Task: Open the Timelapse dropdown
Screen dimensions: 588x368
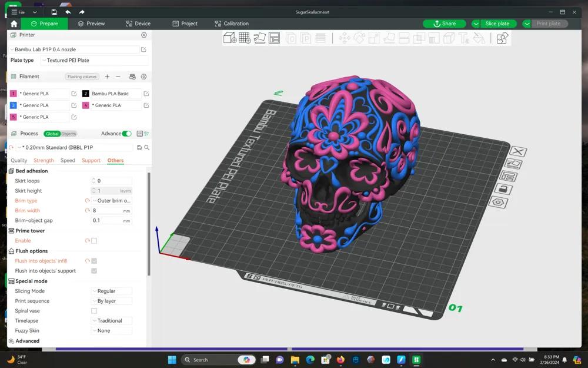Action: click(x=112, y=321)
